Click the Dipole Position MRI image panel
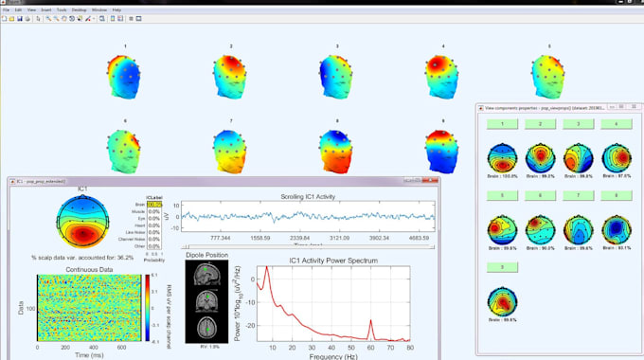 206,301
